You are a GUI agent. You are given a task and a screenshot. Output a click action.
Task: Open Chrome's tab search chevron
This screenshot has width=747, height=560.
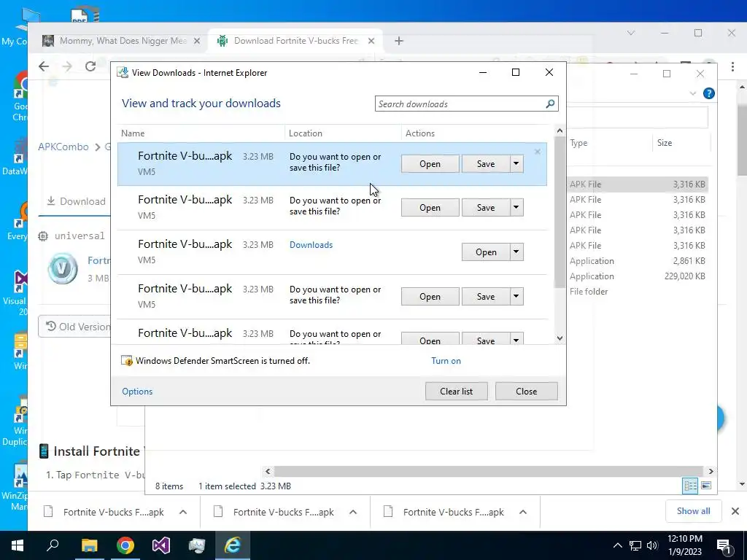(x=631, y=33)
